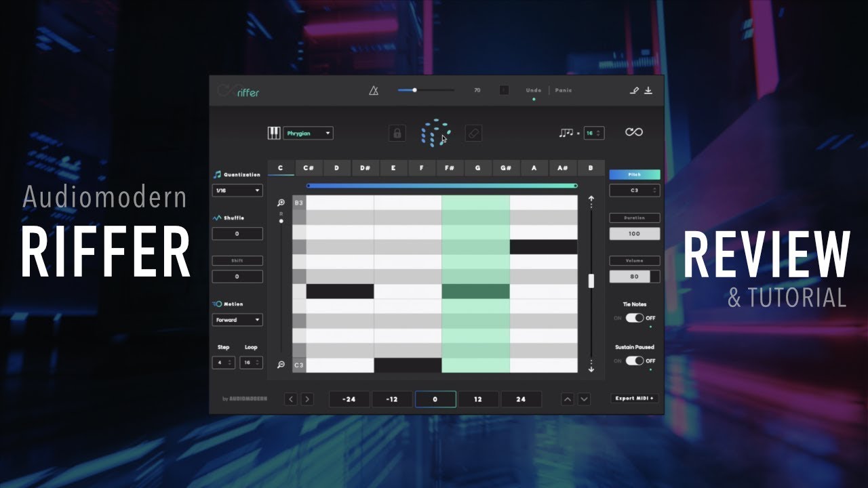Select the 0 transpose button

[x=435, y=399]
